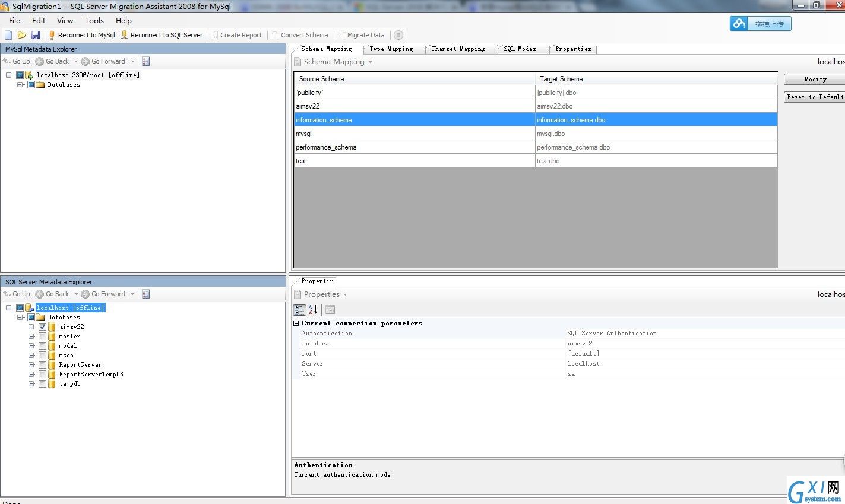This screenshot has height=504, width=845.
Task: Check the ReportServerTempDB checkbox
Action: [43, 375]
